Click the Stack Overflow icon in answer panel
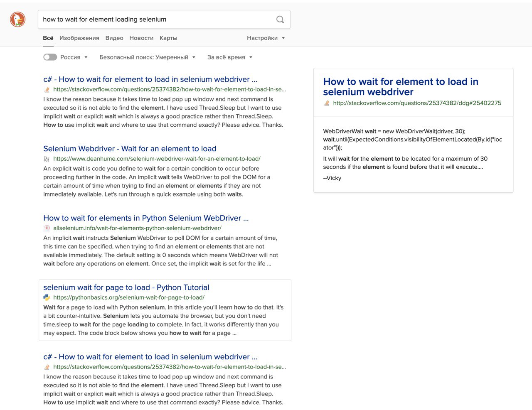This screenshot has width=532, height=410. pyautogui.click(x=327, y=103)
